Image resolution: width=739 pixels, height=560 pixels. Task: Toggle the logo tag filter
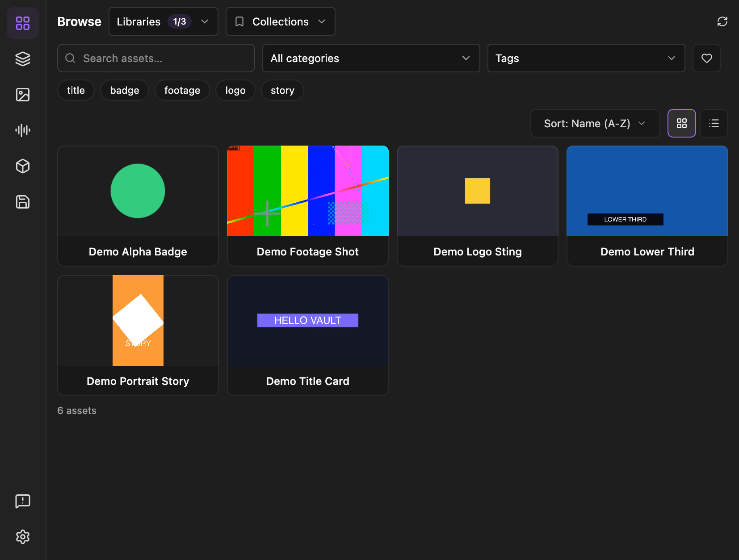tap(235, 90)
